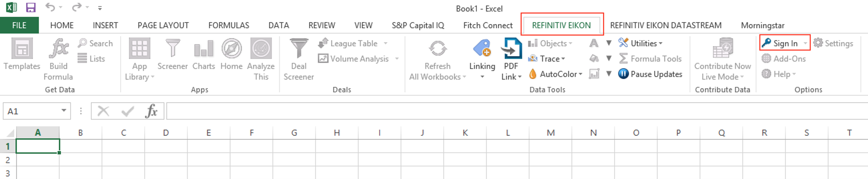This screenshot has height=179, width=868.
Task: Open Eikon Settings
Action: click(833, 43)
